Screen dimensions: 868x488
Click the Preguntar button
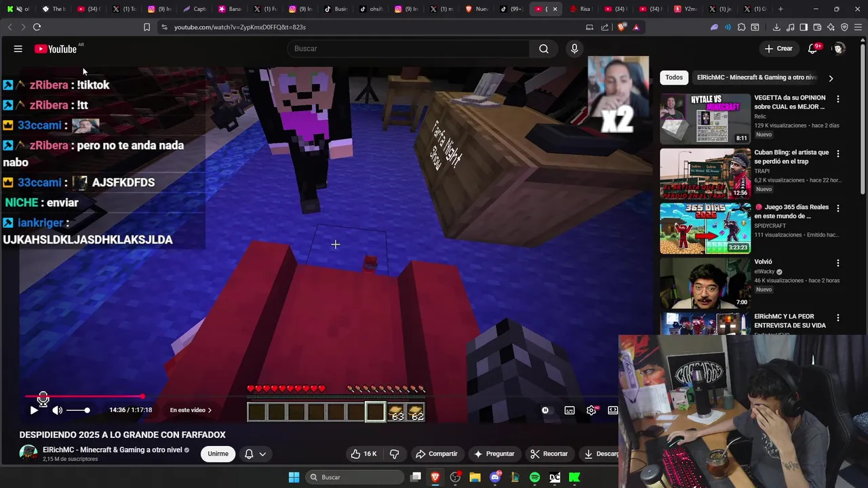click(494, 454)
